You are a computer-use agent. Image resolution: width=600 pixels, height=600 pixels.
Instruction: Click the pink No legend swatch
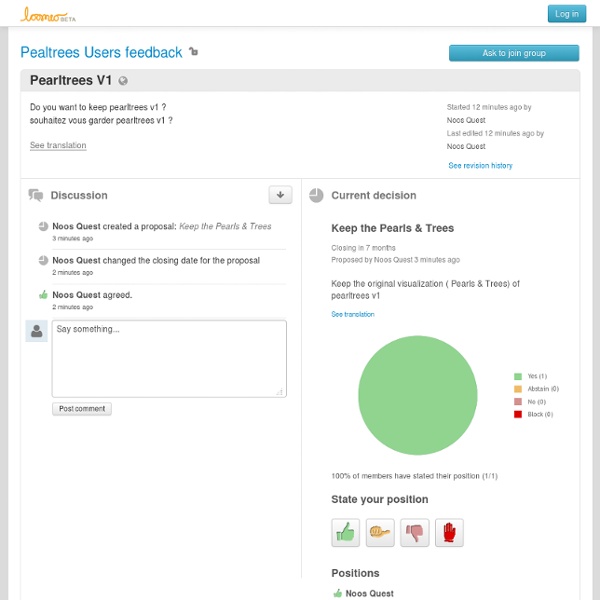pyautogui.click(x=518, y=401)
